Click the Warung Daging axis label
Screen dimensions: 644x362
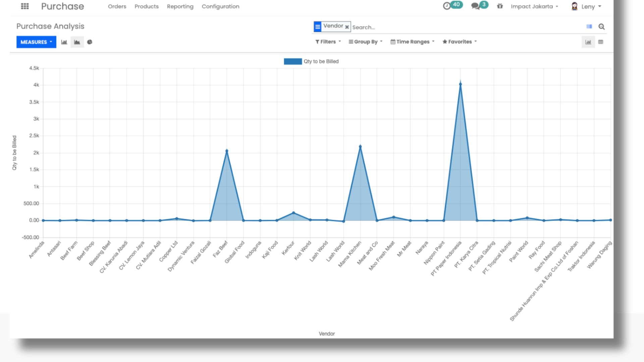click(x=599, y=254)
